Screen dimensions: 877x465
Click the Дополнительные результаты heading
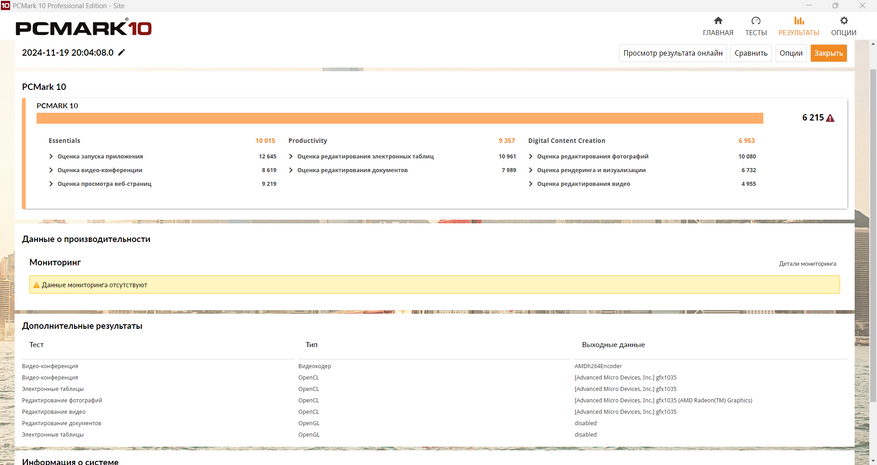click(x=82, y=326)
